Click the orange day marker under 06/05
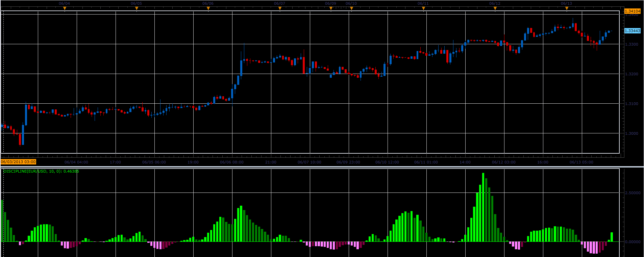 137,9
